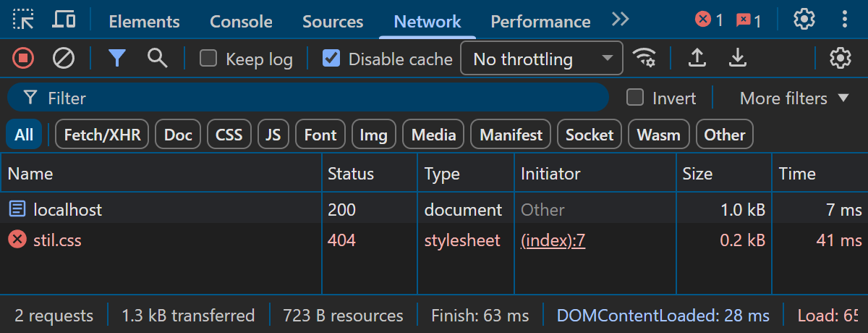Sort by the Initiator column header

click(596, 174)
